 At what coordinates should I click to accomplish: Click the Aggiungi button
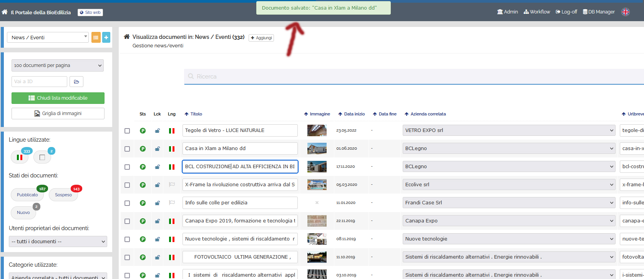[261, 38]
